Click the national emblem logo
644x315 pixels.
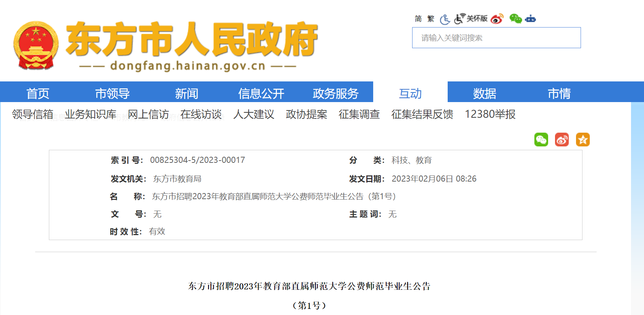pyautogui.click(x=36, y=45)
